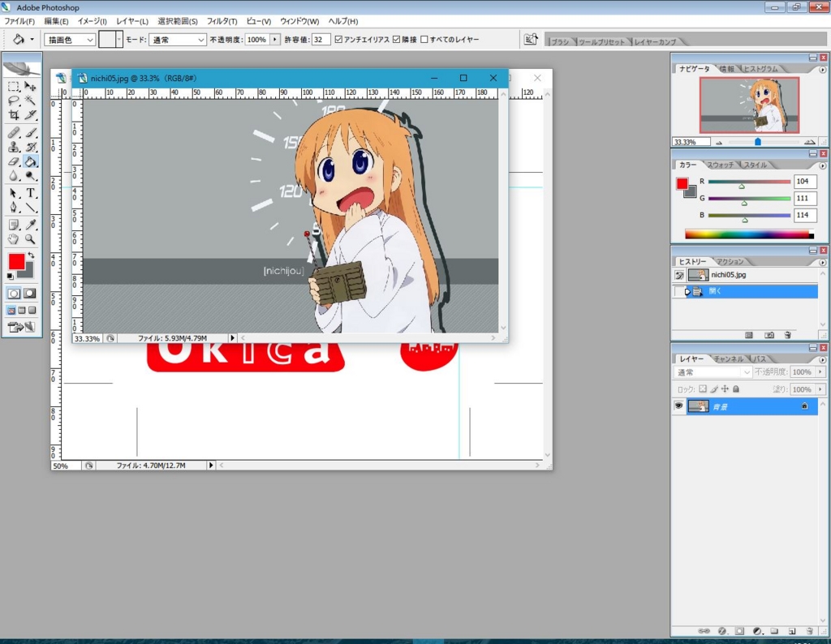831x644 pixels.
Task: Open the blending mode dropdown in options bar
Action: pyautogui.click(x=178, y=40)
